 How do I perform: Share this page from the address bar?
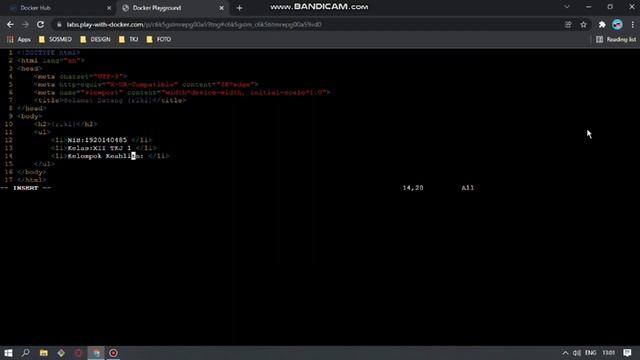click(568, 24)
